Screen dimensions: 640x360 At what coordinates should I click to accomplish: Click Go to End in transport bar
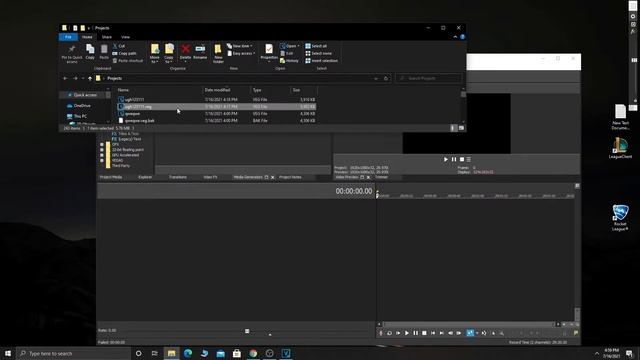point(442,333)
